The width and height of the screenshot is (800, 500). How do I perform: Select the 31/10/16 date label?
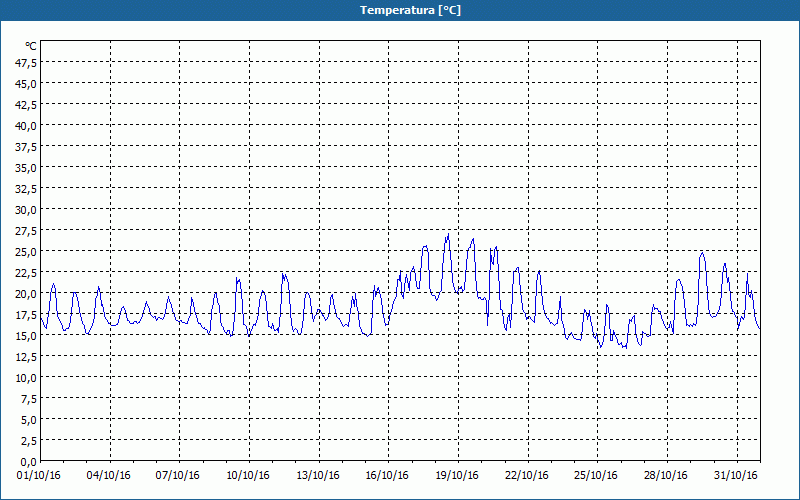click(x=736, y=476)
